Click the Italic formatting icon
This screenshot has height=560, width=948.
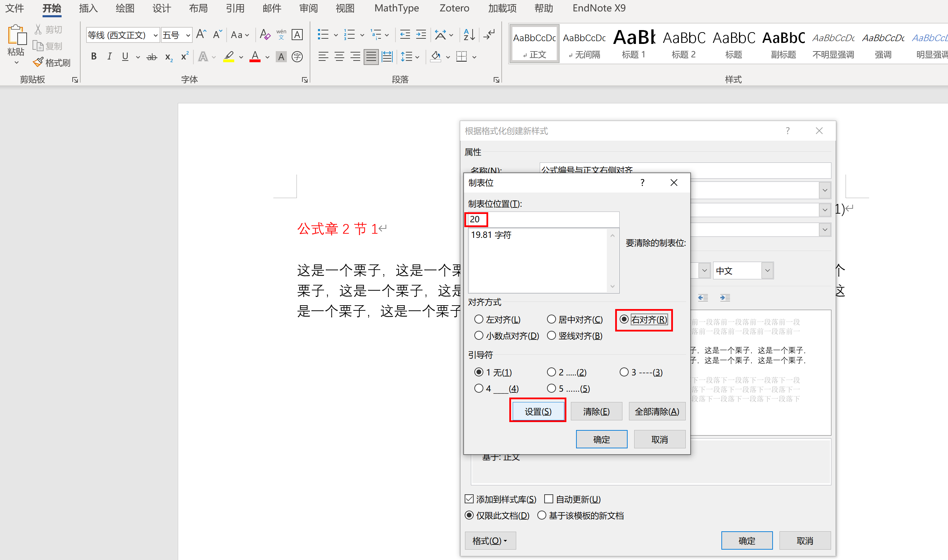tap(109, 57)
